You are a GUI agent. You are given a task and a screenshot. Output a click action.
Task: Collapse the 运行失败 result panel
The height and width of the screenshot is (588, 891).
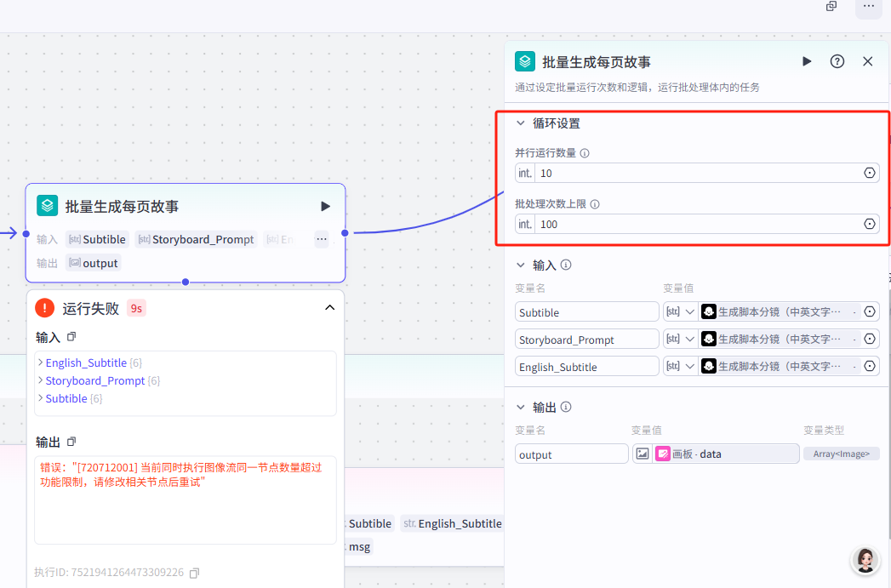[330, 308]
